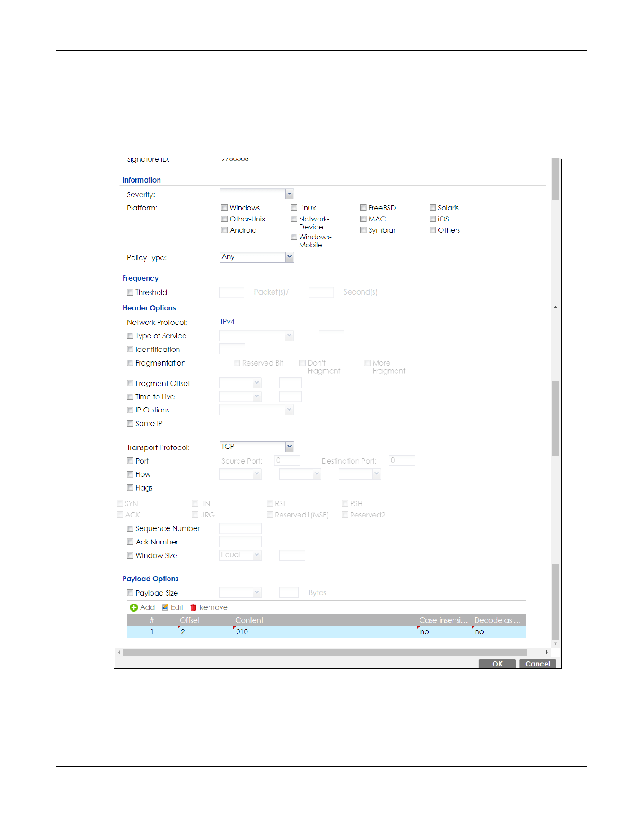The width and height of the screenshot is (644, 833).
Task: Click the Source Port input field
Action: 288,460
